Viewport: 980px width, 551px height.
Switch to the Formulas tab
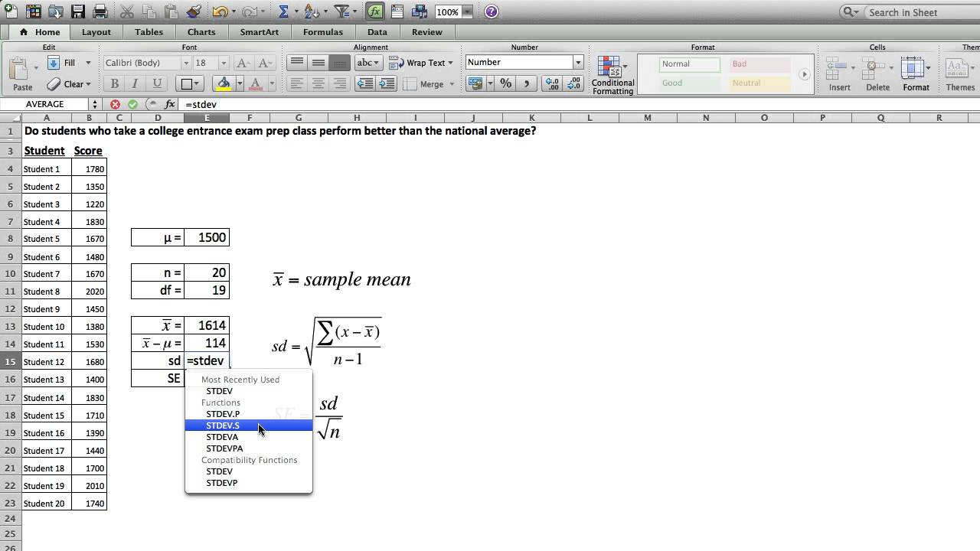point(322,32)
